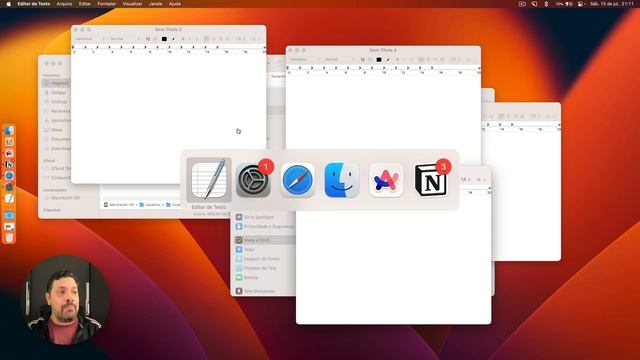The width and height of the screenshot is (640, 360).
Task: Select Arc browser in the app switcher
Action: pyautogui.click(x=386, y=180)
